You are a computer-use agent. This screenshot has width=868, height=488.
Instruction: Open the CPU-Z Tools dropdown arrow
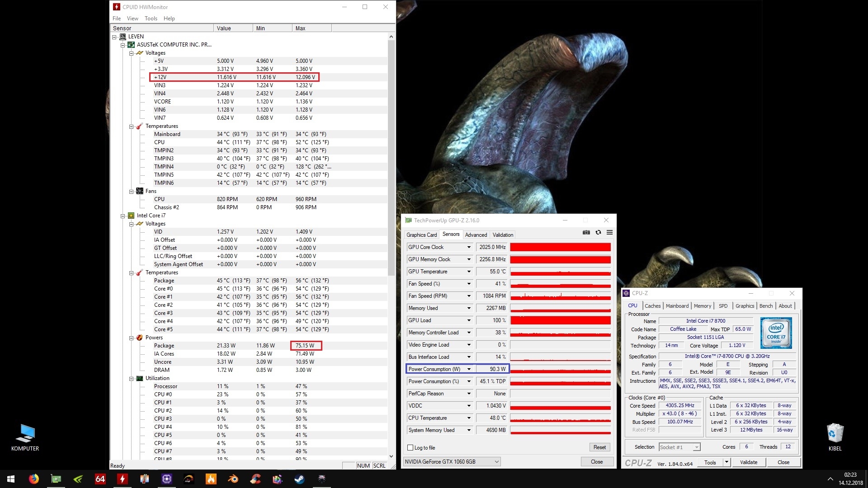726,462
